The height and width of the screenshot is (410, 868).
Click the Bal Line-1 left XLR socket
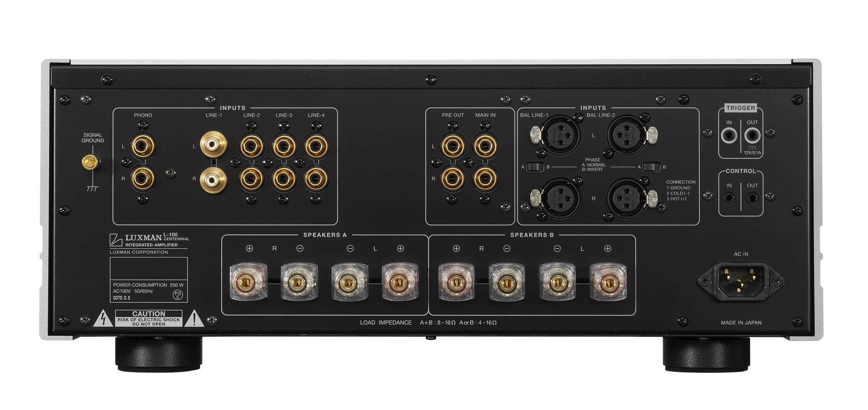click(560, 135)
